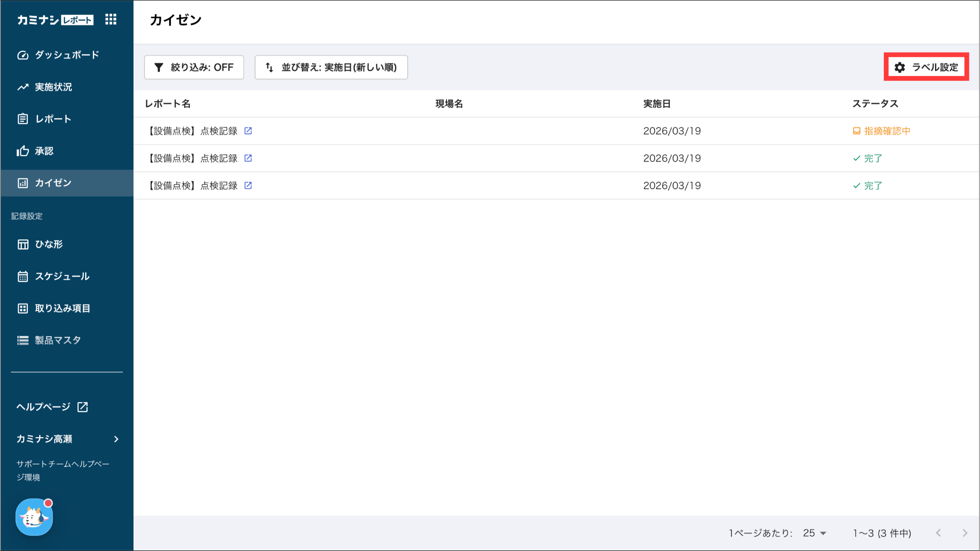Open external link icon of first 点検記録 report
Image resolution: width=980 pixels, height=551 pixels.
click(x=248, y=131)
